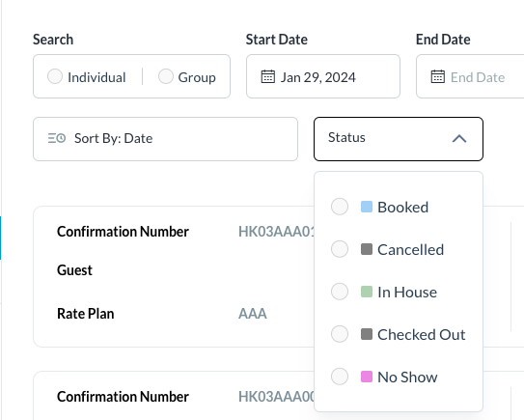Collapse the Status dropdown chevron
The height and width of the screenshot is (420, 524).
click(459, 138)
